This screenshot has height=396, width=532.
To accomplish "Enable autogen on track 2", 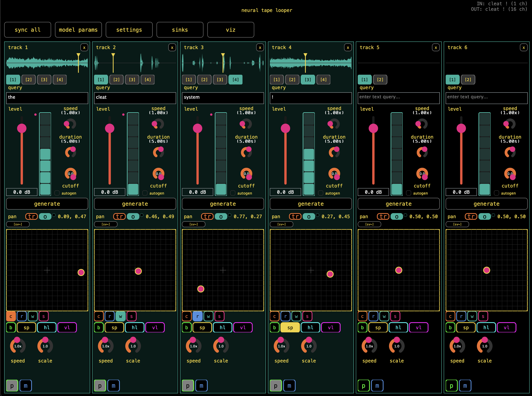I will click(145, 193).
